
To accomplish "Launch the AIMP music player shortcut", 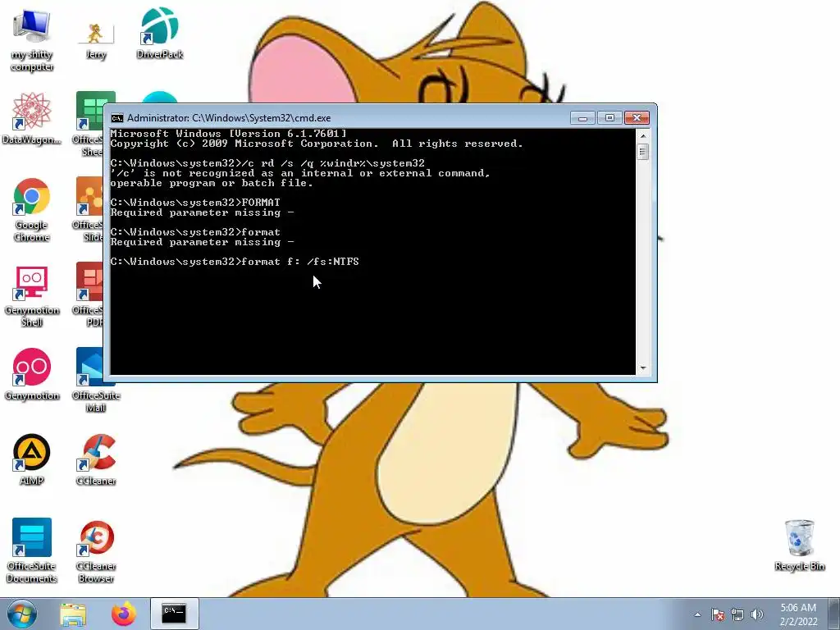I will [x=32, y=459].
